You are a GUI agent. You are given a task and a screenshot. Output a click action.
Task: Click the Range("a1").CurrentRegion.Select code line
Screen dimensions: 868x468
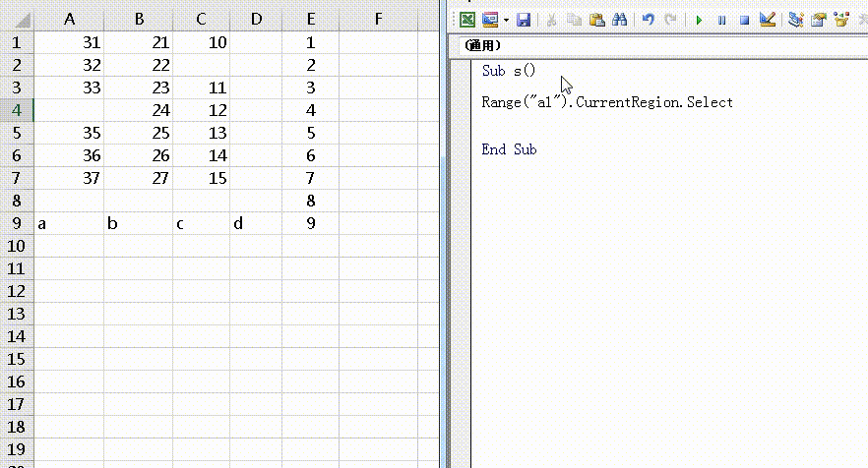606,102
